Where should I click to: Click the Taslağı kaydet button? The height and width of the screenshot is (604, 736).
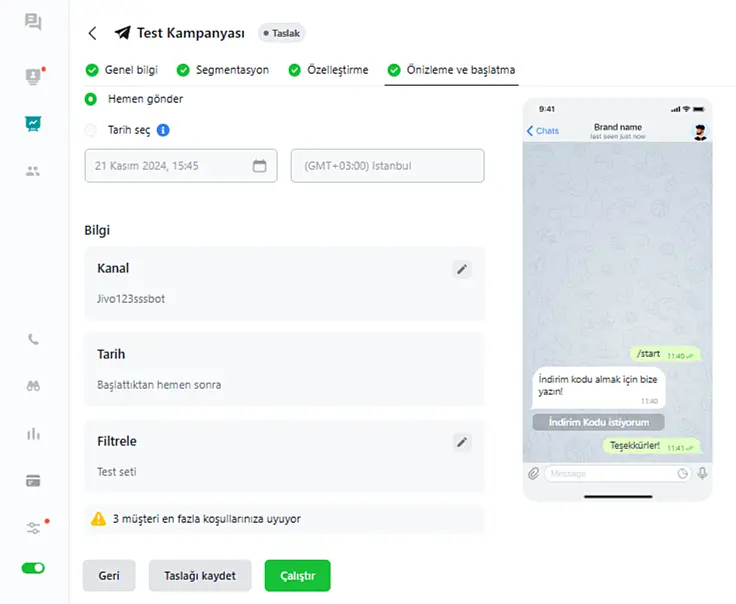point(200,575)
